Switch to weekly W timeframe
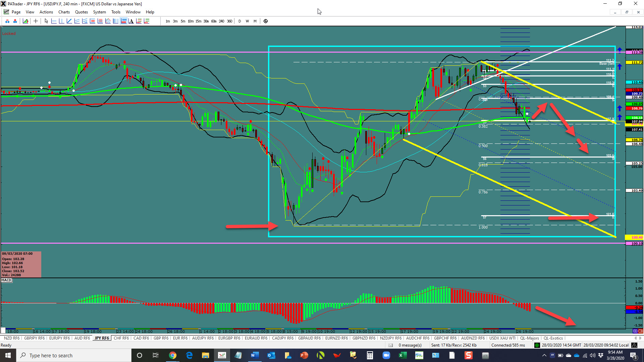644x362 pixels. pyautogui.click(x=247, y=21)
